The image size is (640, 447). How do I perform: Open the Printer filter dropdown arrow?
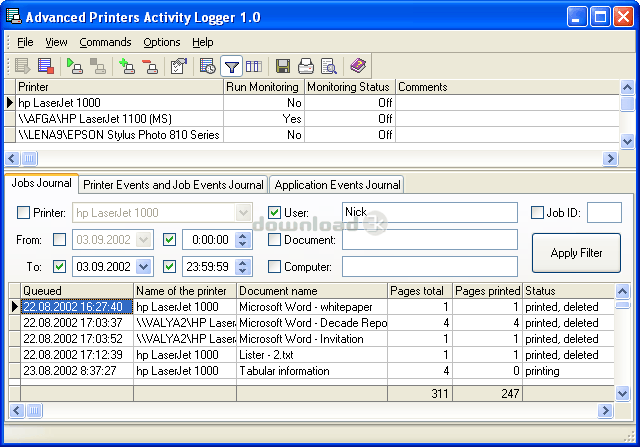(x=243, y=213)
